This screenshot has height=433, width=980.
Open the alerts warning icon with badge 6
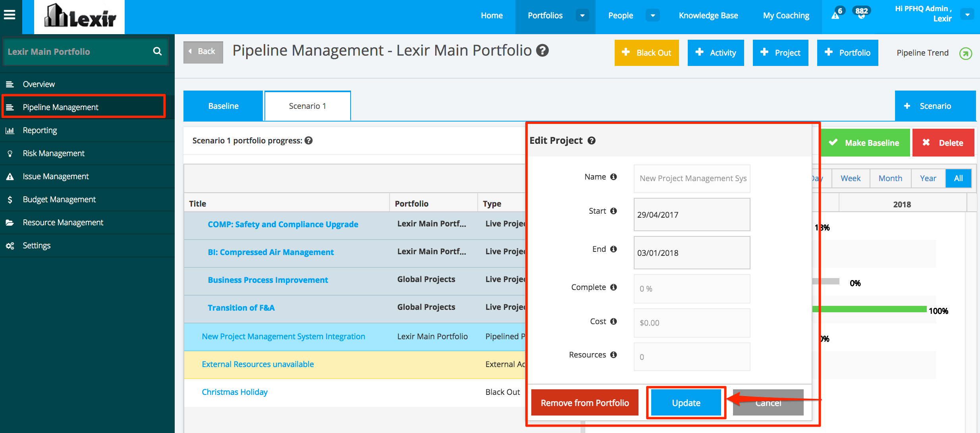tap(836, 15)
